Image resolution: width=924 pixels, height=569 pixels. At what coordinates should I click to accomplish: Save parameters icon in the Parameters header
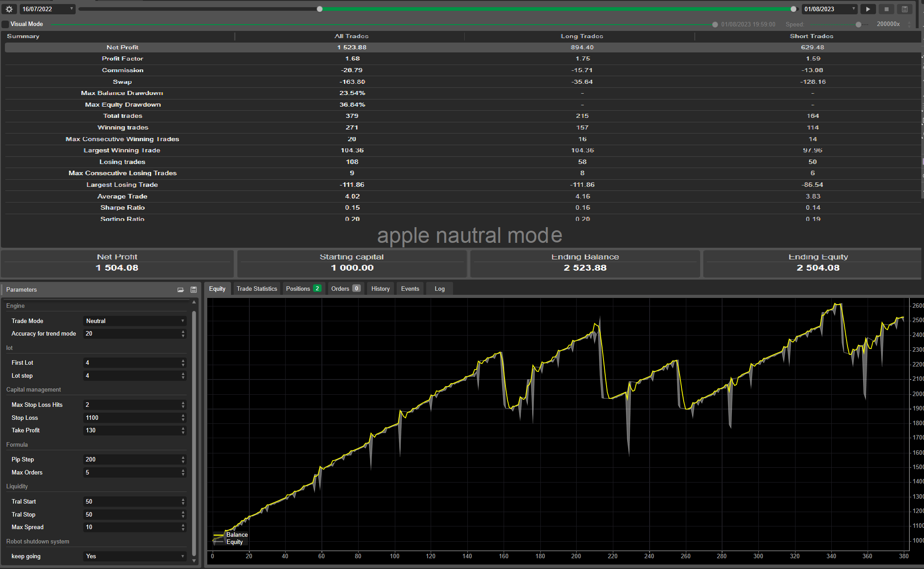tap(194, 290)
